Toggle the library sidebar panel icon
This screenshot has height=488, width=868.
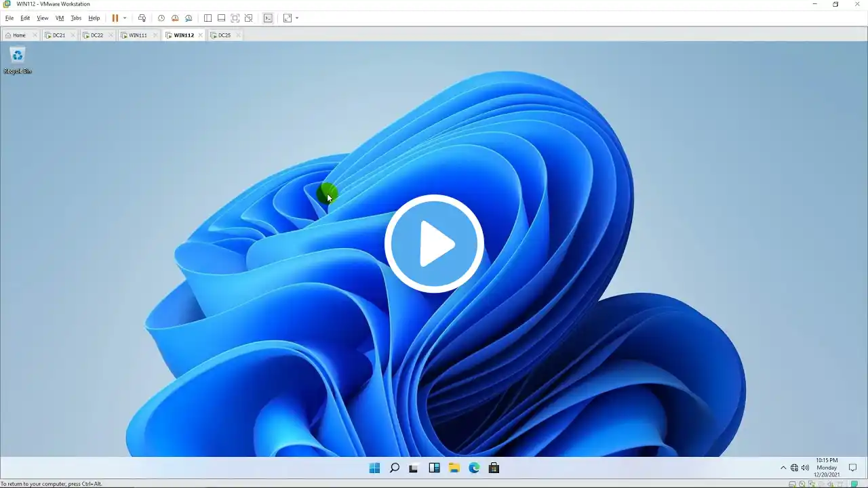(208, 18)
